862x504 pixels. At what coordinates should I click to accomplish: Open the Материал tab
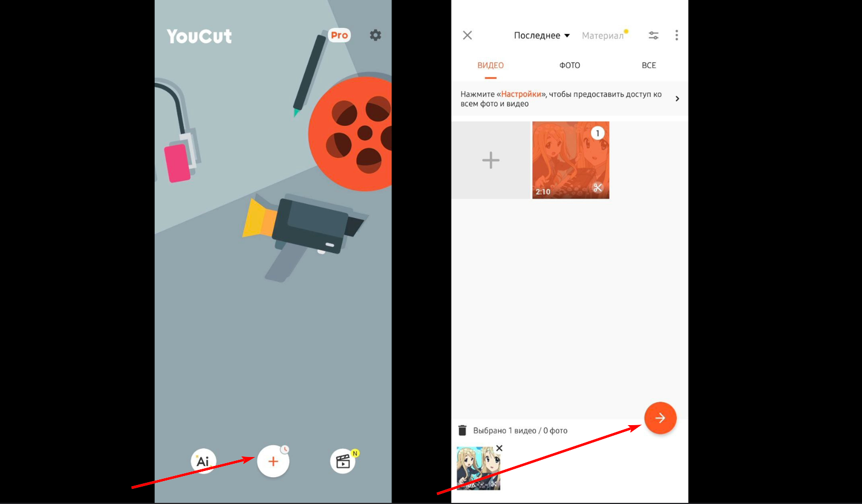click(x=603, y=35)
